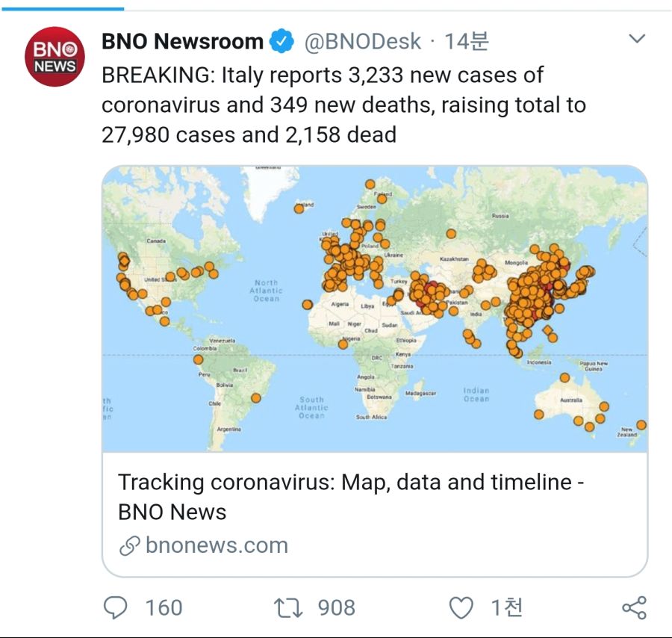Click the BREAKING Italy tweet text
The width and height of the screenshot is (672, 638).
click(x=343, y=105)
